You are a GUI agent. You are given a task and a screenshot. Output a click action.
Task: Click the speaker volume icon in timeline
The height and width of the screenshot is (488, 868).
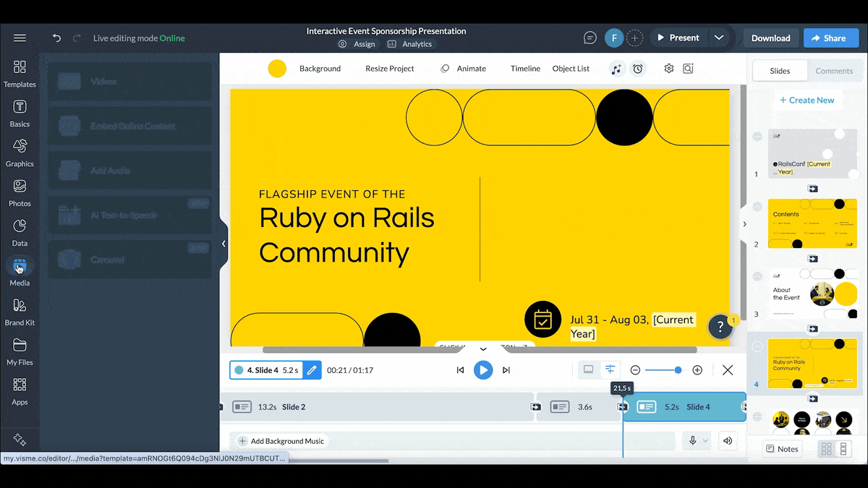click(728, 441)
